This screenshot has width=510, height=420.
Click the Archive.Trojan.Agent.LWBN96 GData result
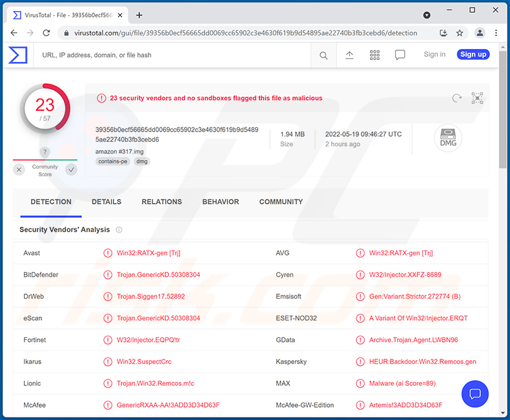coord(413,340)
